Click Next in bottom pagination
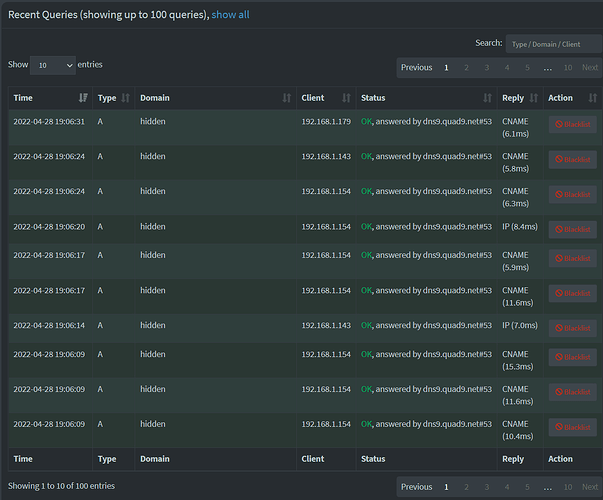Viewport: 603px width, 500px height. coord(590,487)
